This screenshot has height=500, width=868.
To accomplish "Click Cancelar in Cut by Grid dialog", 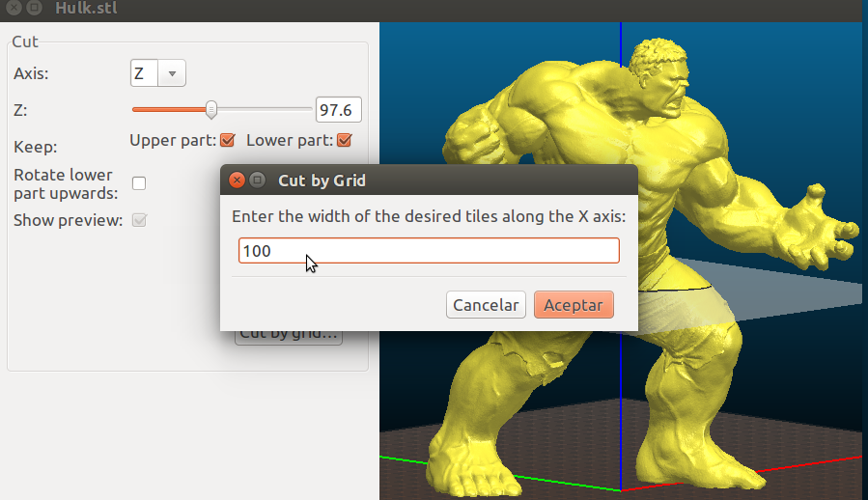I will coord(486,305).
